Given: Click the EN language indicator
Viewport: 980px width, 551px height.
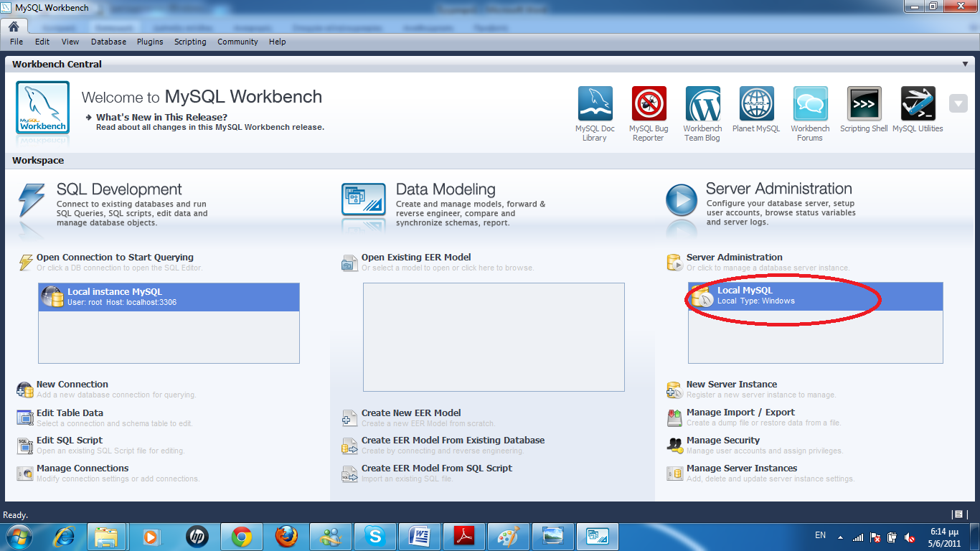Looking at the screenshot, I should click(821, 535).
